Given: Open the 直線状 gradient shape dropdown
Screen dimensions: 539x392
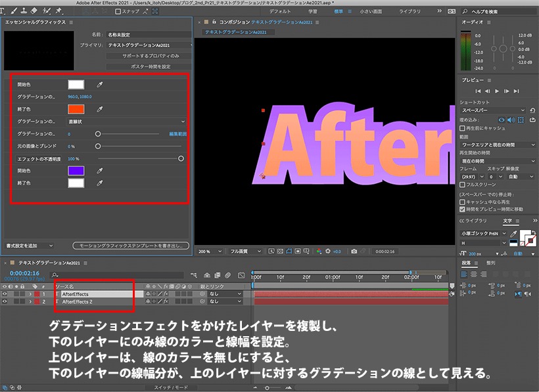Looking at the screenshot, I should click(126, 121).
